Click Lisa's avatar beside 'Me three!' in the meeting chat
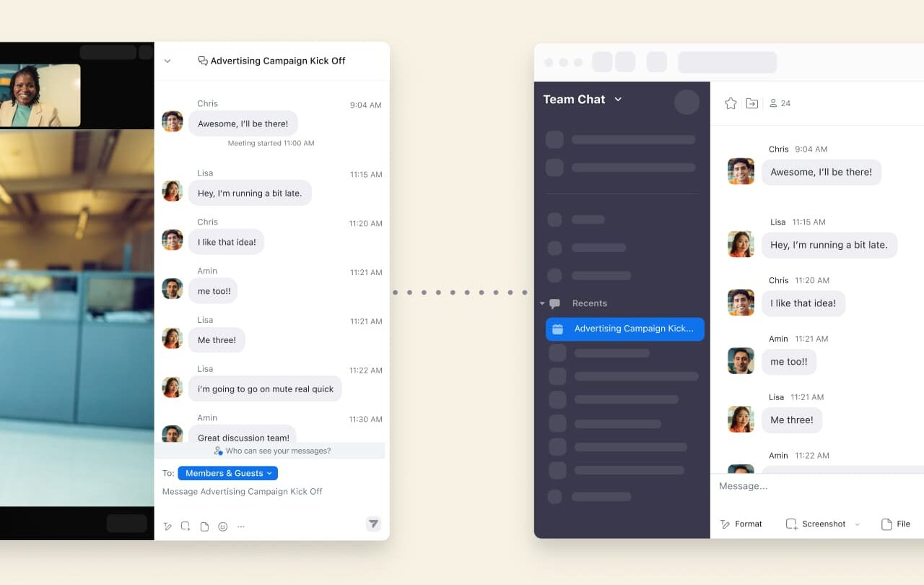 tap(173, 338)
